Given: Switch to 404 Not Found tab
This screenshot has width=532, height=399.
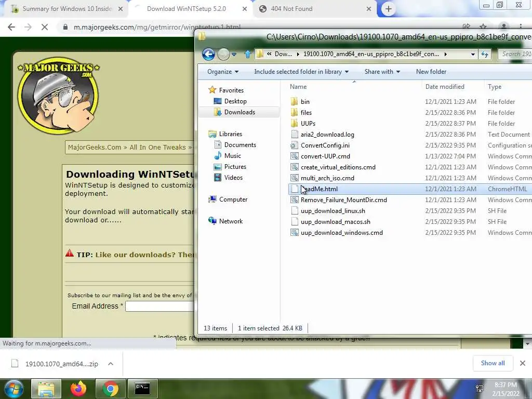Looking at the screenshot, I should click(x=291, y=9).
